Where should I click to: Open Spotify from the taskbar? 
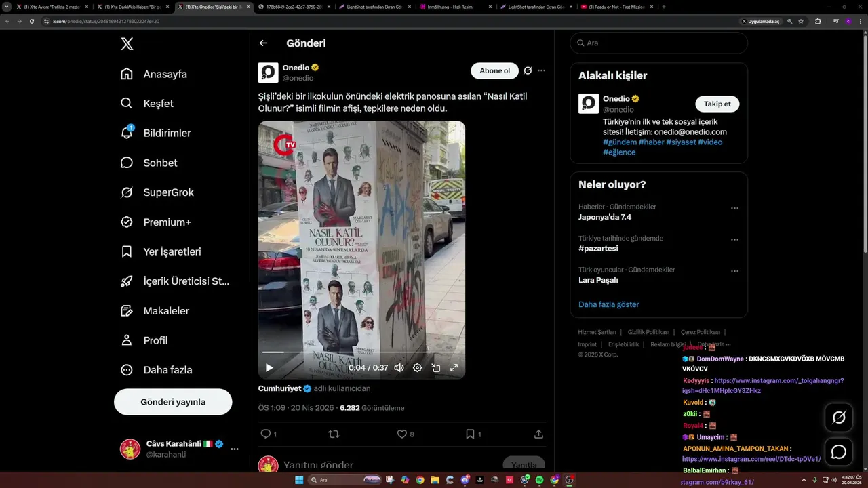pyautogui.click(x=540, y=480)
